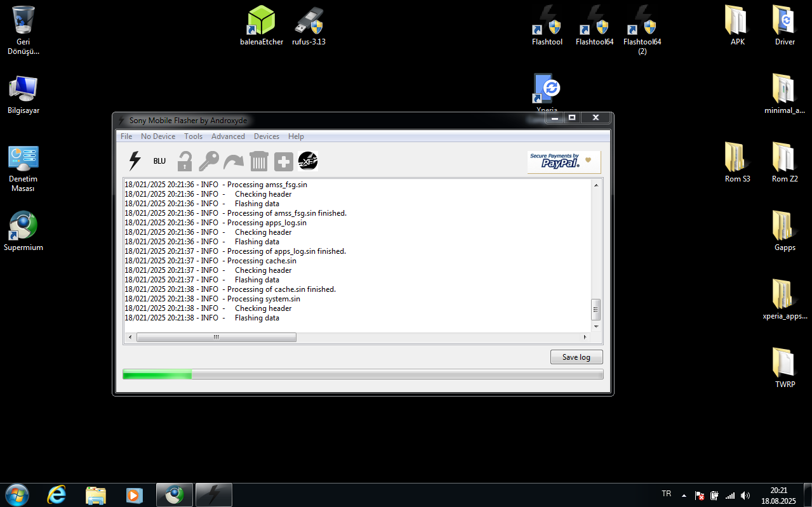The width and height of the screenshot is (812, 507).
Task: Open Internet Explorer from taskbar
Action: click(x=57, y=495)
